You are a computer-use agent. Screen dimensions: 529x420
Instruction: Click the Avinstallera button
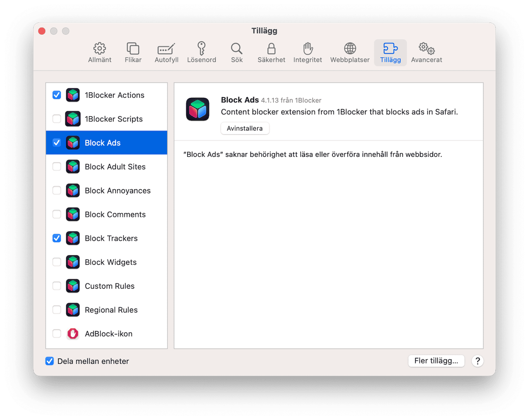pyautogui.click(x=245, y=129)
